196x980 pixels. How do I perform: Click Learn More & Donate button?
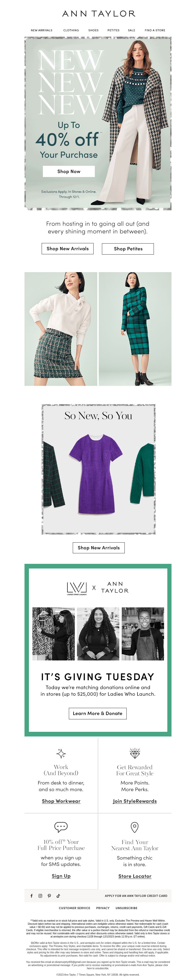pyautogui.click(x=98, y=713)
